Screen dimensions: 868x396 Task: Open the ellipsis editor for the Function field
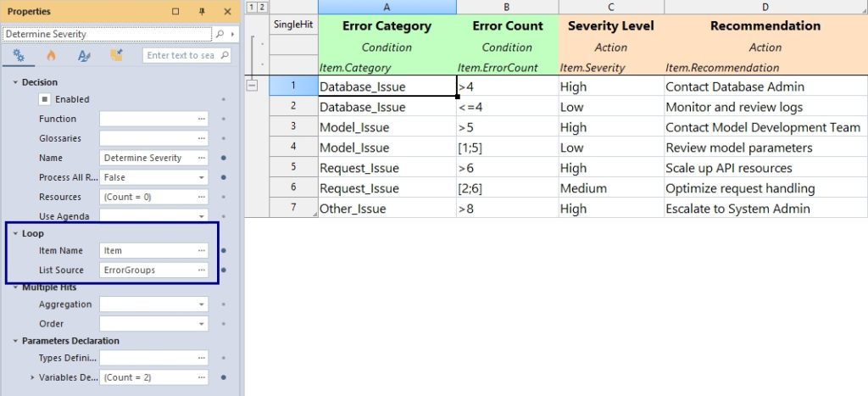point(201,119)
